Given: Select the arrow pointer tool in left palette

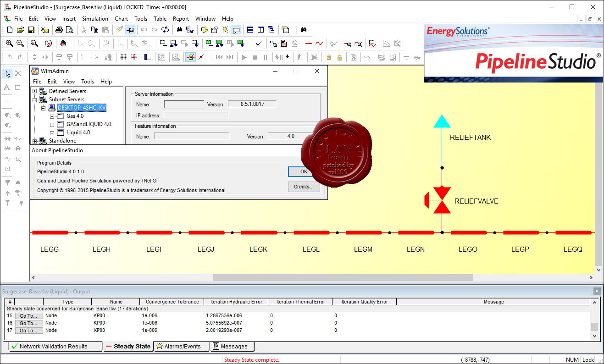Looking at the screenshot, I should pyautogui.click(x=8, y=73).
